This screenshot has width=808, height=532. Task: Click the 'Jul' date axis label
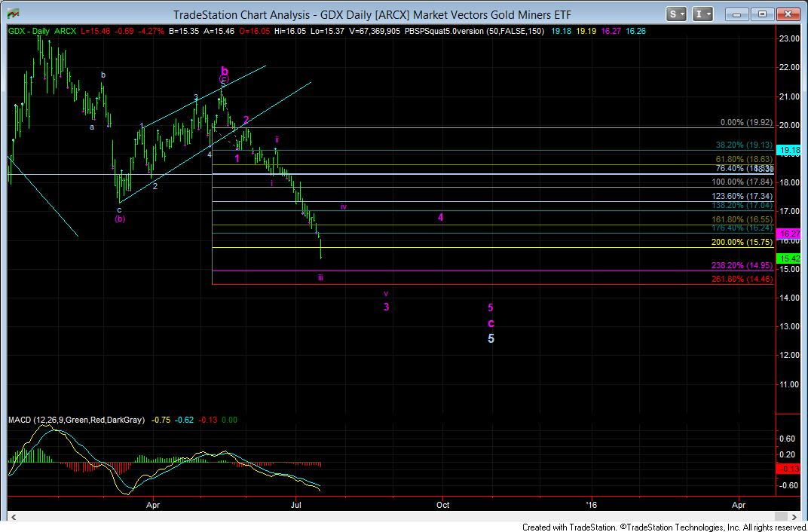coord(296,505)
